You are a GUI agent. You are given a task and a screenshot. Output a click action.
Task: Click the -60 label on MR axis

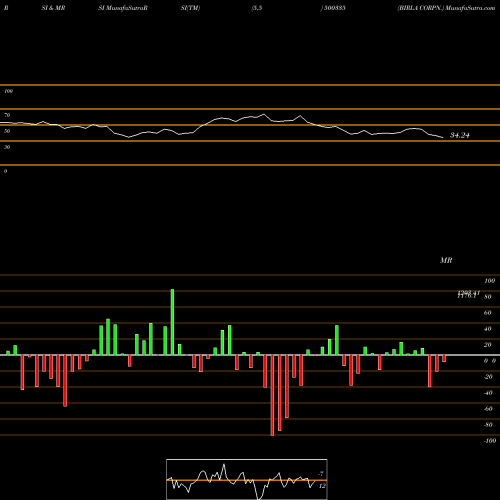(x=488, y=409)
